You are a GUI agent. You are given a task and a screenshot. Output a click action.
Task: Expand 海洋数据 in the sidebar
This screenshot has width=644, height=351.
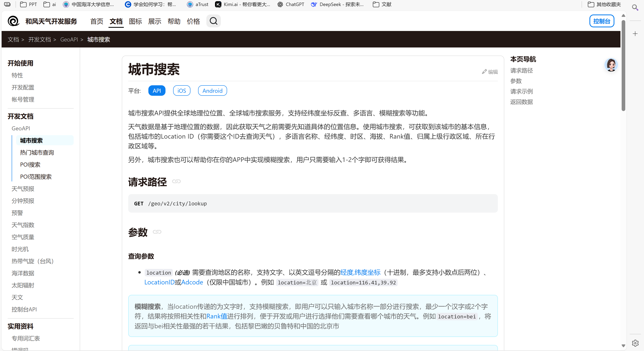coord(23,273)
